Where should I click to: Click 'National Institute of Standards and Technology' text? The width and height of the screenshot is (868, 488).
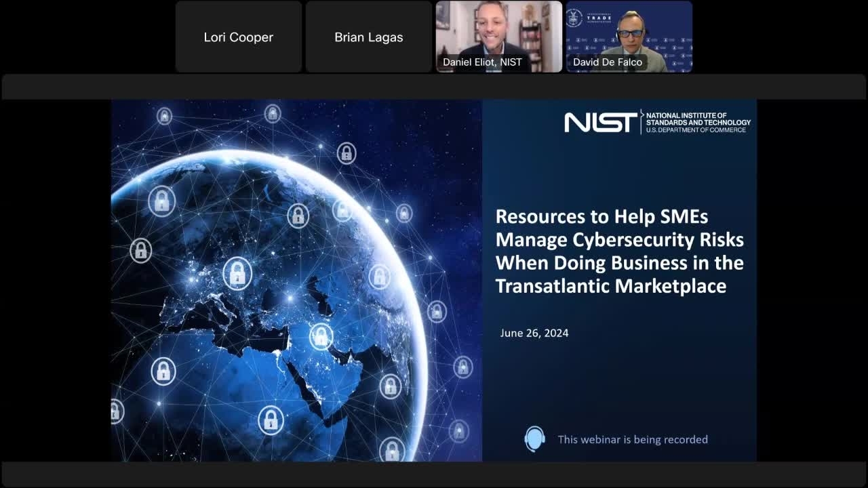[698, 119]
